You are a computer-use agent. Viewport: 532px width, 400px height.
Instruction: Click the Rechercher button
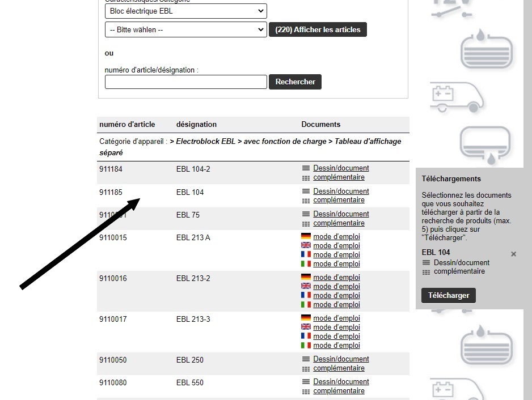click(x=295, y=82)
